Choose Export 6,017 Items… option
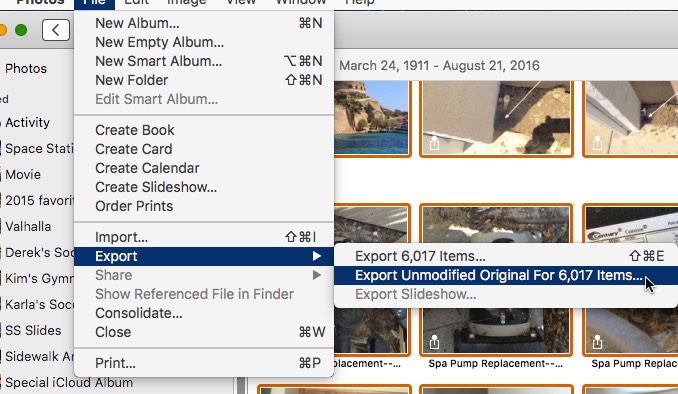Screen dimensions: 678x394 coord(506,256)
